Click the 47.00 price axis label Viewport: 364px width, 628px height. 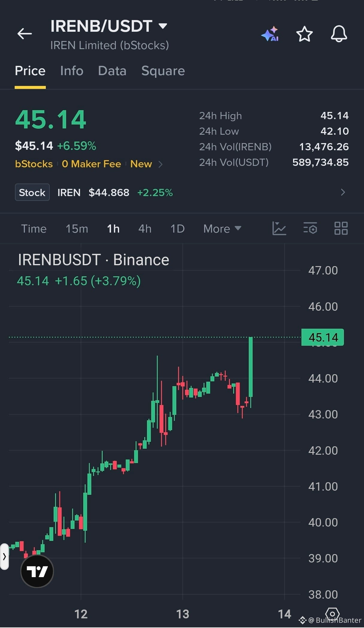(323, 271)
